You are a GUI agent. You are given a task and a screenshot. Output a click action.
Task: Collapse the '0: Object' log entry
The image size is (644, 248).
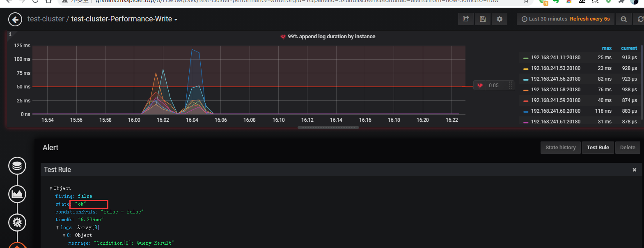tap(64, 236)
